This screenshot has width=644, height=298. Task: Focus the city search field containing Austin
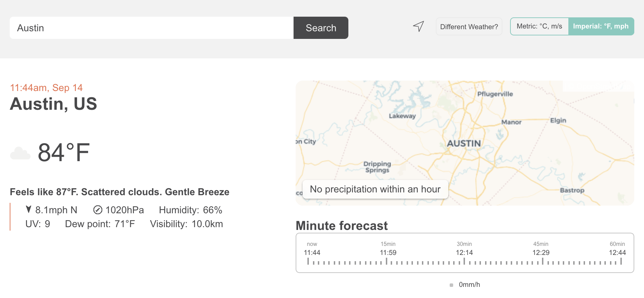[152, 28]
